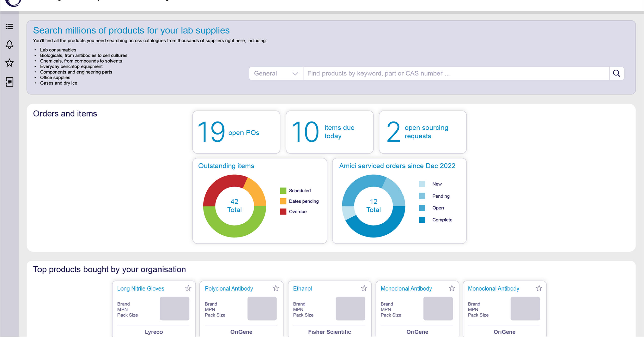Star the first Monoclonal Antibody card

452,288
